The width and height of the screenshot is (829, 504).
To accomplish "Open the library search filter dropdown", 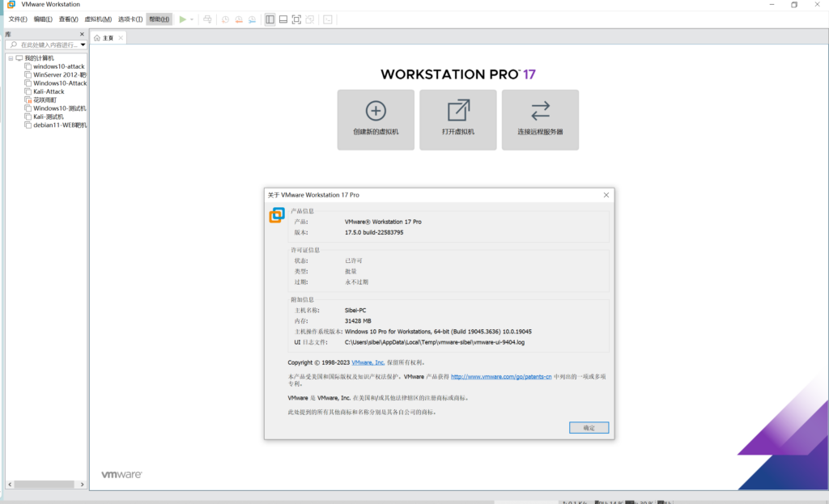I will pos(81,44).
